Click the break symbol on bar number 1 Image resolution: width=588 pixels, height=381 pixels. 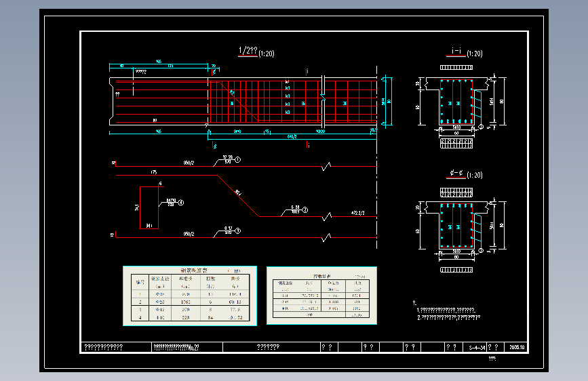327,166
